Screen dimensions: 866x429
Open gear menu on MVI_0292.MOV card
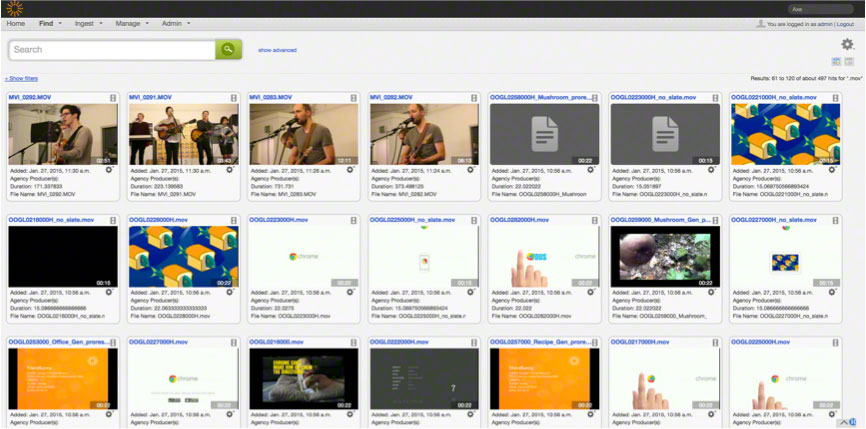click(109, 170)
